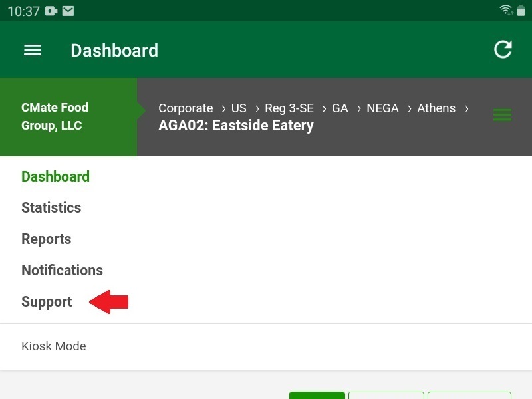This screenshot has height=399, width=532.
Task: Open the green menu icon in breadcrumb bar
Action: click(502, 114)
